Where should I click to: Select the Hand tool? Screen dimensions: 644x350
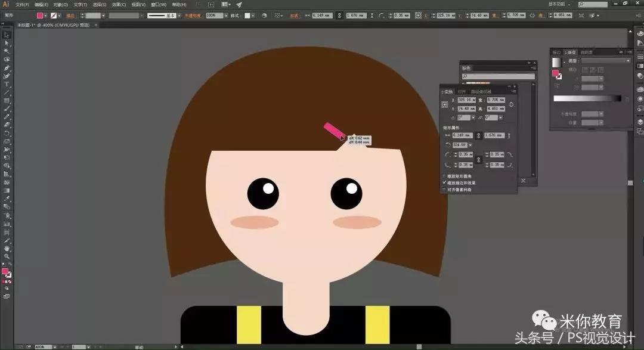tap(7, 247)
